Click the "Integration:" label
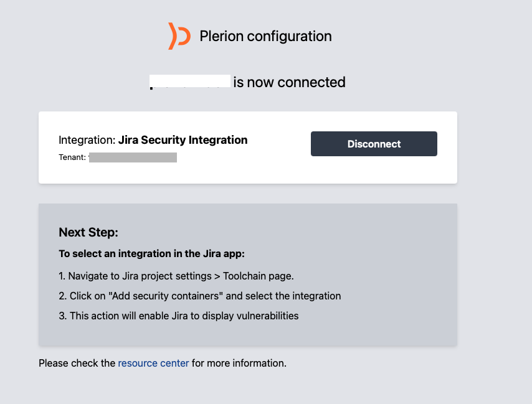The height and width of the screenshot is (404, 532). [x=87, y=140]
